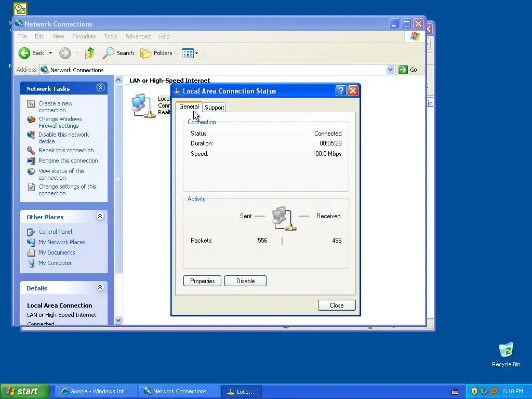Maximize the Network Connections window

[406, 24]
